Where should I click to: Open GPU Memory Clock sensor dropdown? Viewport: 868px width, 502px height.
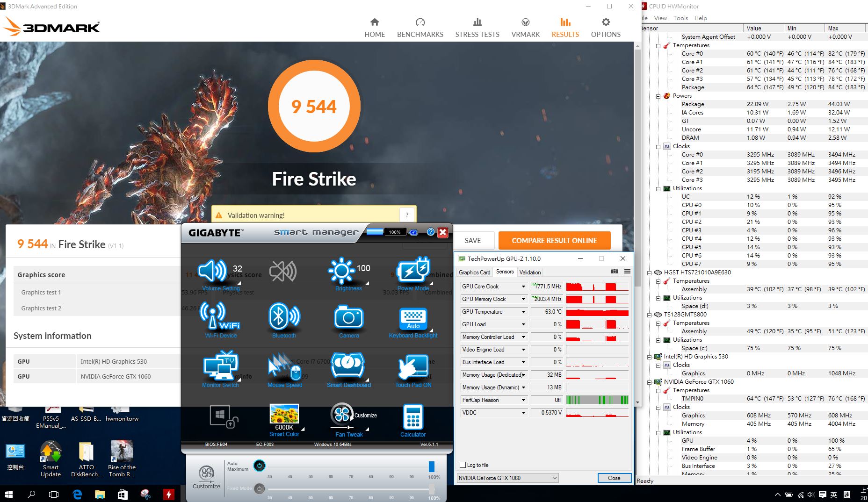[x=523, y=299]
